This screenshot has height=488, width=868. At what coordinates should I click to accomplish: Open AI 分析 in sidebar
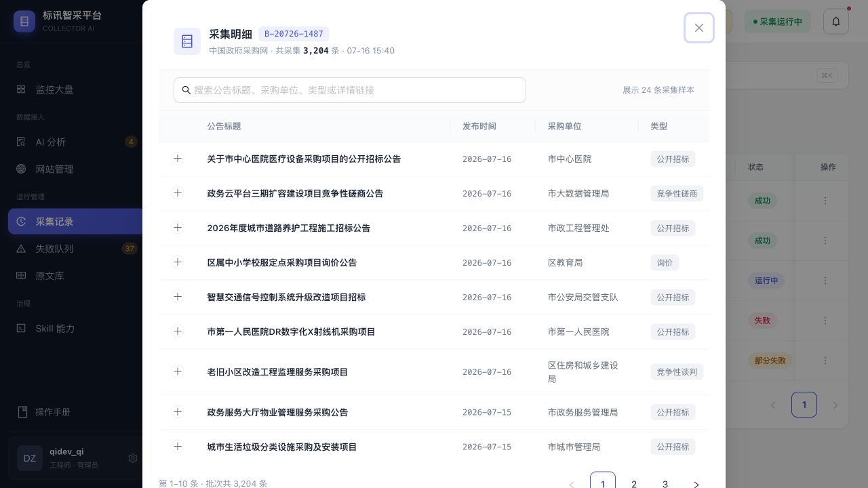pos(75,142)
